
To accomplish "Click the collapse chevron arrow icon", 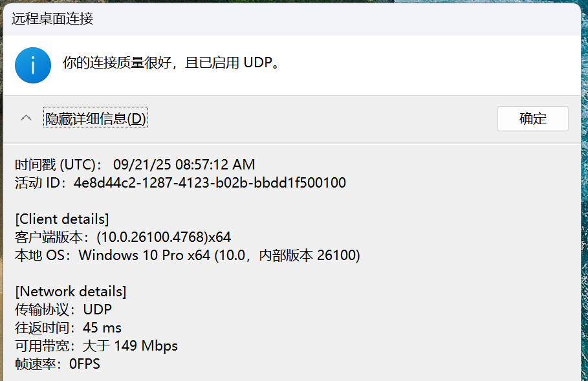I will (x=26, y=118).
